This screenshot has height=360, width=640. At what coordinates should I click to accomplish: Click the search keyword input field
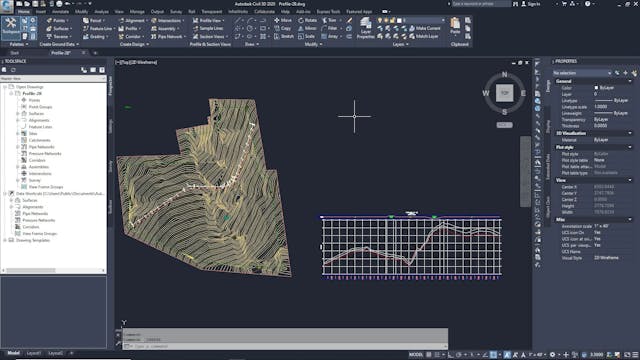[481, 4]
